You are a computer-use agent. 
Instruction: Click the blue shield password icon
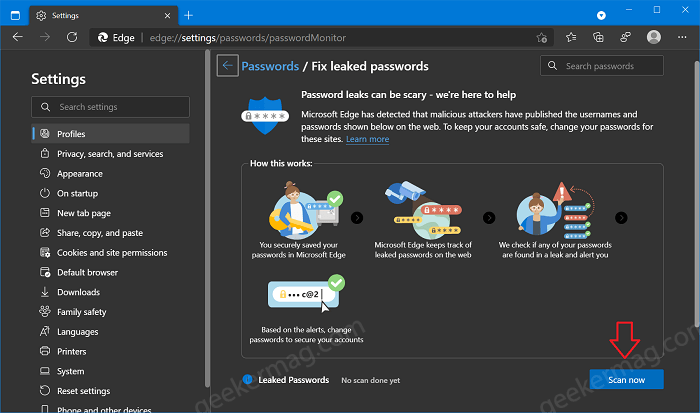point(265,116)
